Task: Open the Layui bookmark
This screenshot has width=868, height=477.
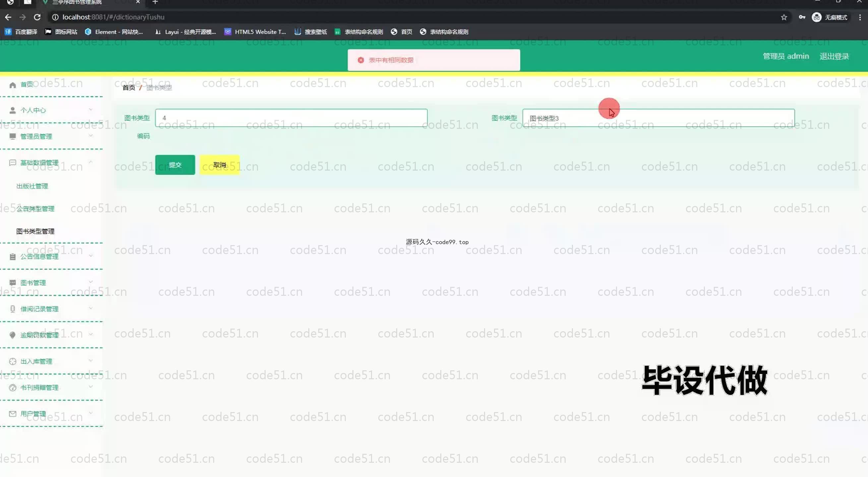Action: coord(185,32)
